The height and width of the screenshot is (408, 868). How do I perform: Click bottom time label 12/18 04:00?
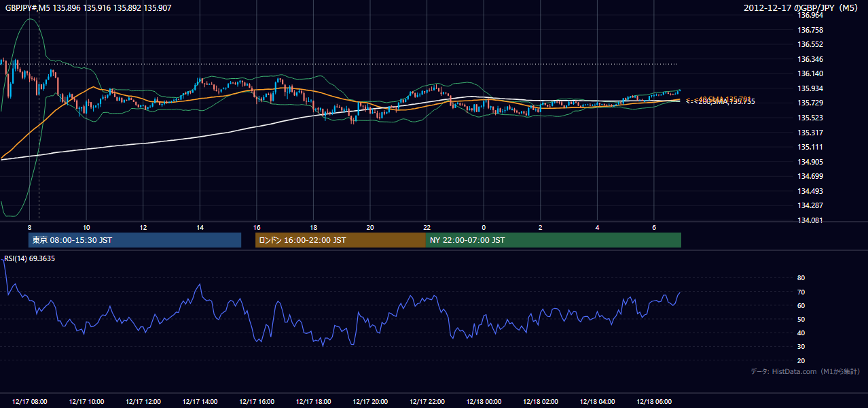597,402
